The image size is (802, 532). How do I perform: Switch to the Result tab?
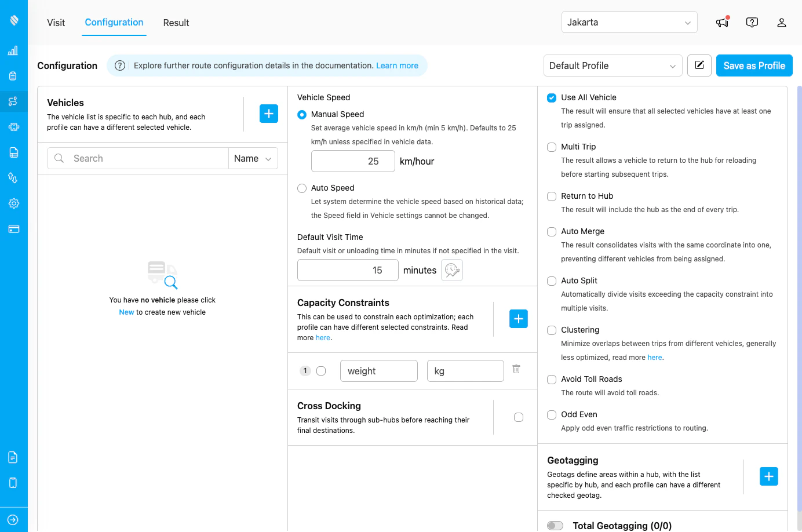176,23
